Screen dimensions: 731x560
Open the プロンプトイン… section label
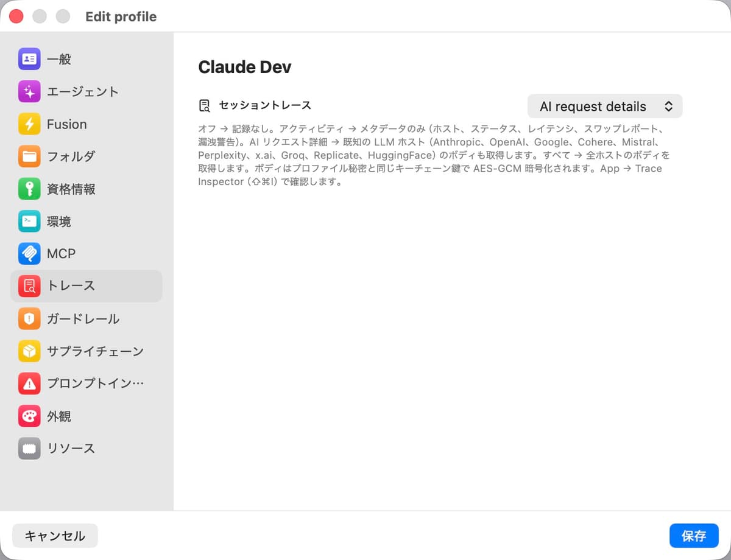(96, 383)
